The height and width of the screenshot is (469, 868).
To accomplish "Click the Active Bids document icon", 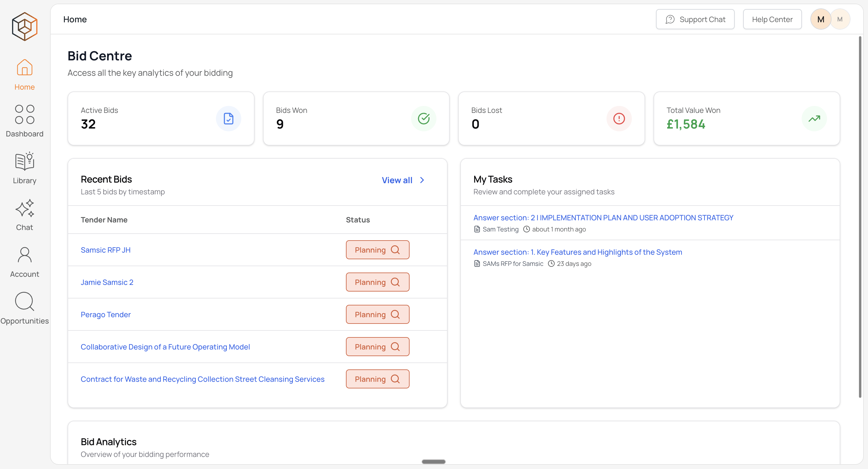I will [228, 119].
